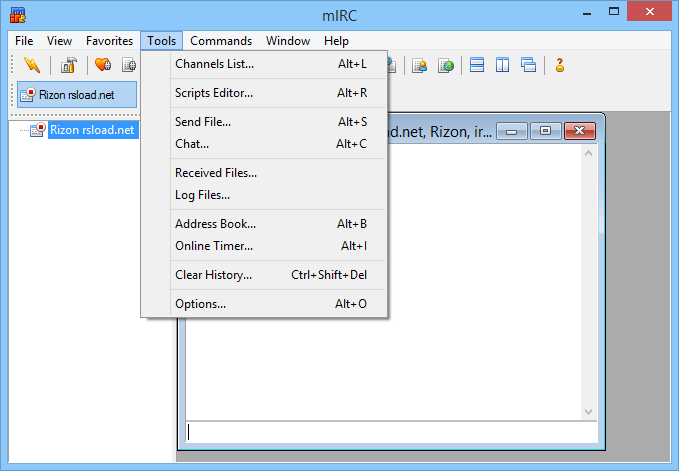Image resolution: width=679 pixels, height=471 pixels.
Task: Open Options via the hammer toolbar icon
Action: 68,65
